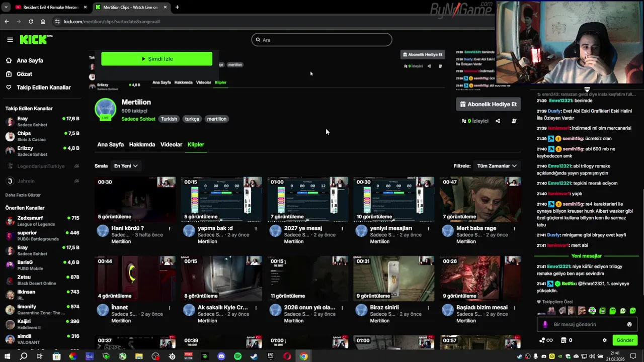Go back in browser history

coord(7,22)
